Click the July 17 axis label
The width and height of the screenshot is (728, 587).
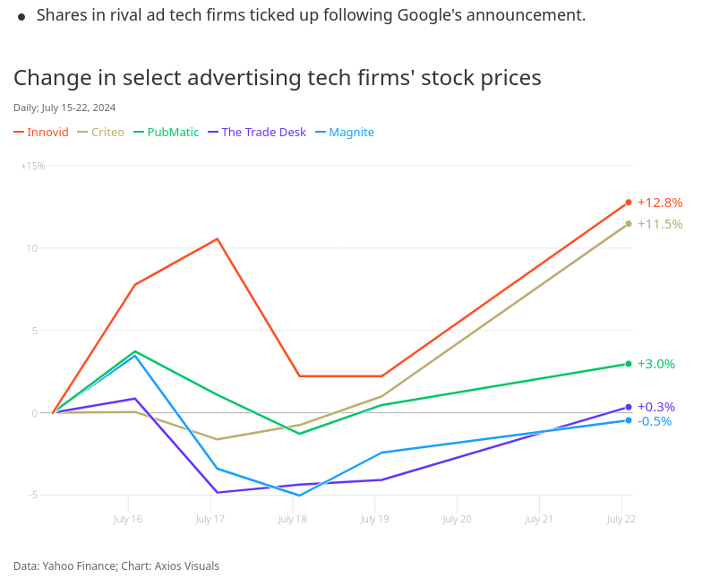tap(210, 519)
